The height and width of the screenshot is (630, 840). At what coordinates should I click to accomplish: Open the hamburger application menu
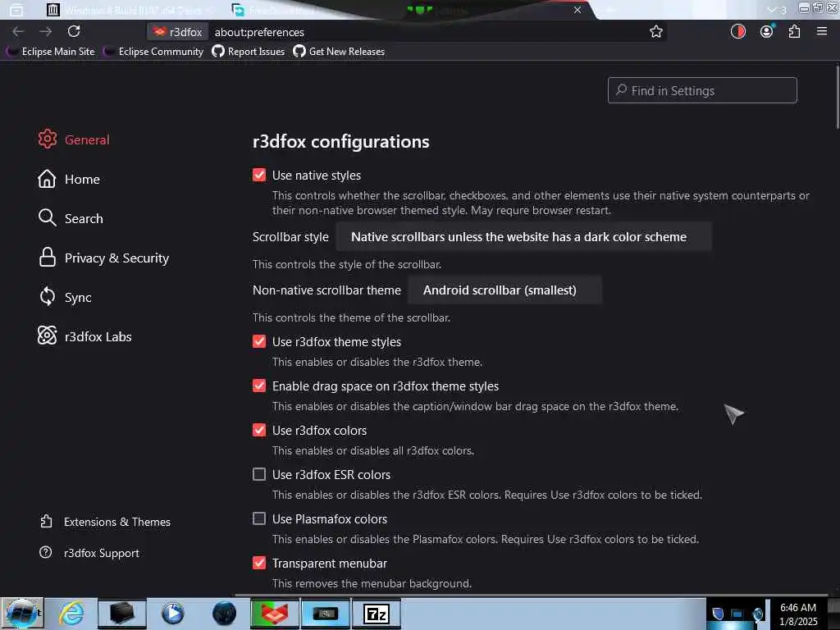pos(822,32)
